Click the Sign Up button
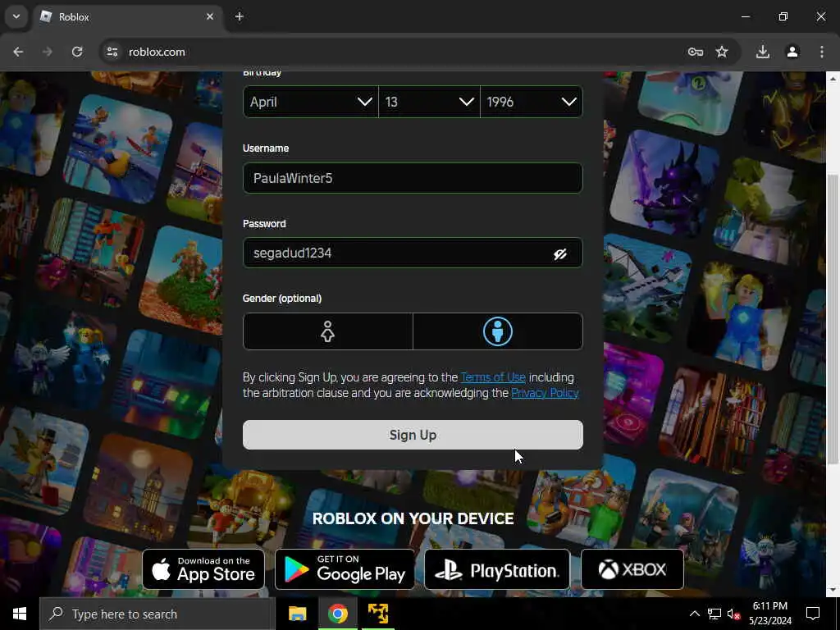This screenshot has height=630, width=840. 413,435
